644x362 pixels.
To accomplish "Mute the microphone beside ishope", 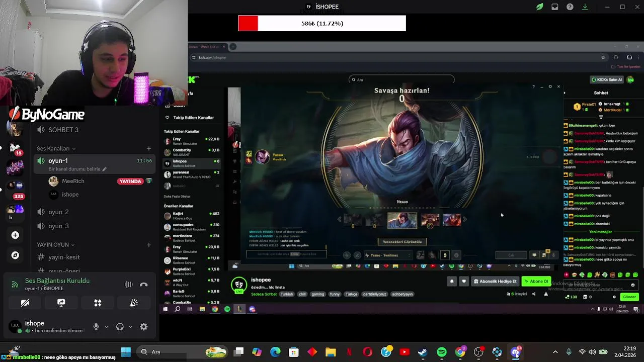I will click(96, 327).
